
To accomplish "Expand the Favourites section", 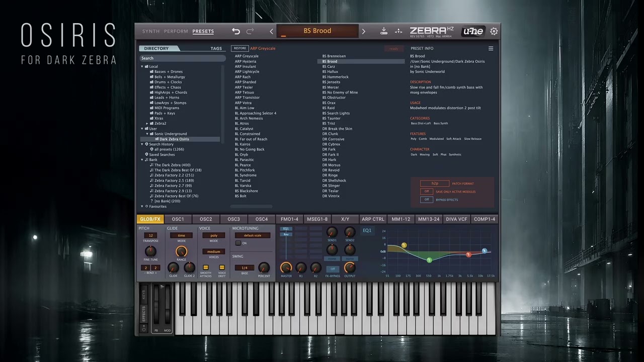I will (x=142, y=207).
